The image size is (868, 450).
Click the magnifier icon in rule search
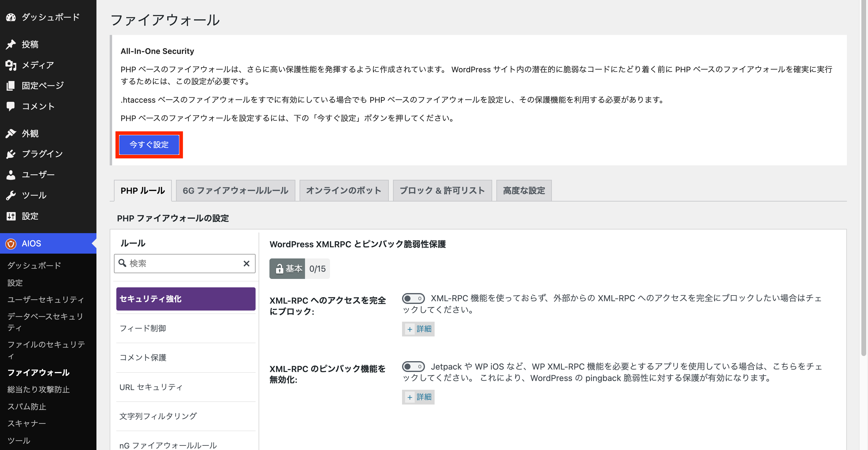click(x=122, y=263)
